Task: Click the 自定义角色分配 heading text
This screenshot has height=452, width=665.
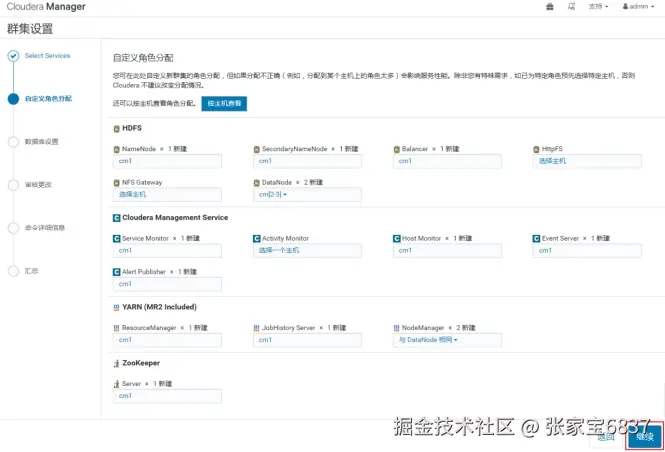Action: tap(143, 58)
